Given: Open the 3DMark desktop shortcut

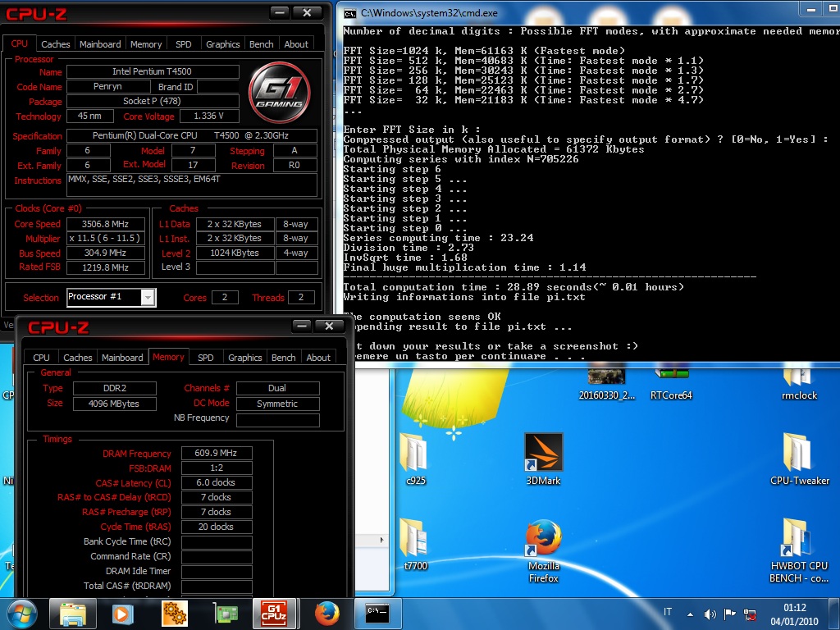Looking at the screenshot, I should 543,459.
